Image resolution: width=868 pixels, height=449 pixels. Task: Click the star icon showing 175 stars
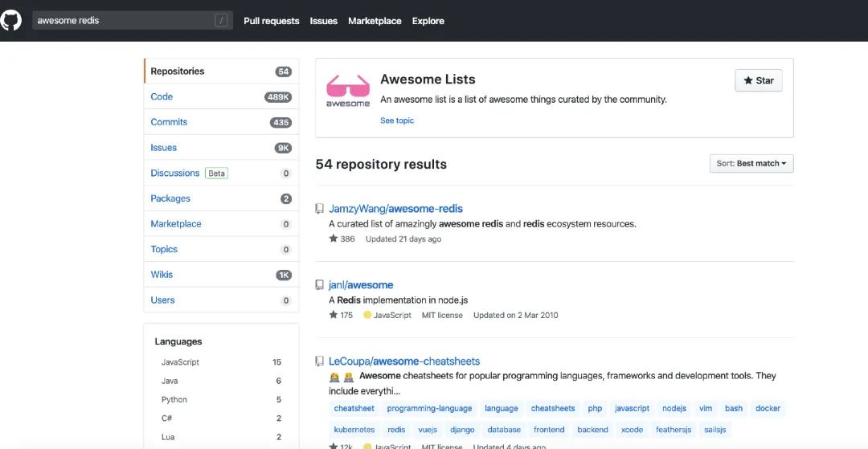coord(334,315)
